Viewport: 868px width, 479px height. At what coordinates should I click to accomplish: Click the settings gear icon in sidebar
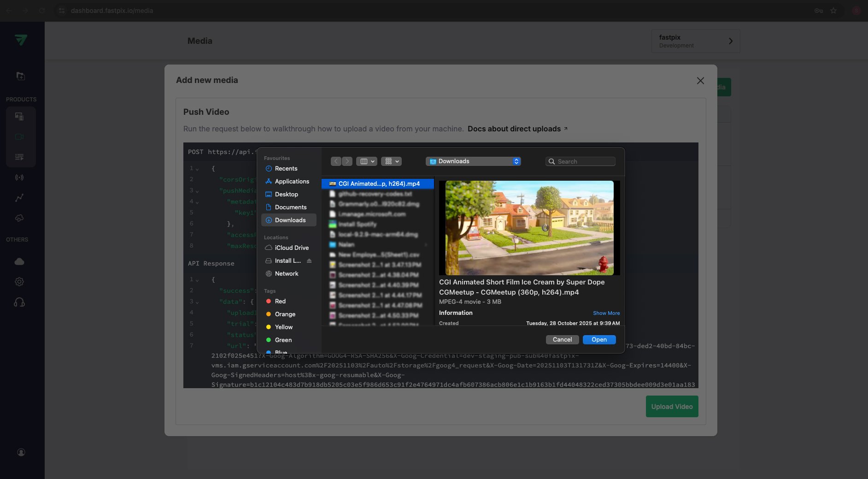[x=19, y=282]
